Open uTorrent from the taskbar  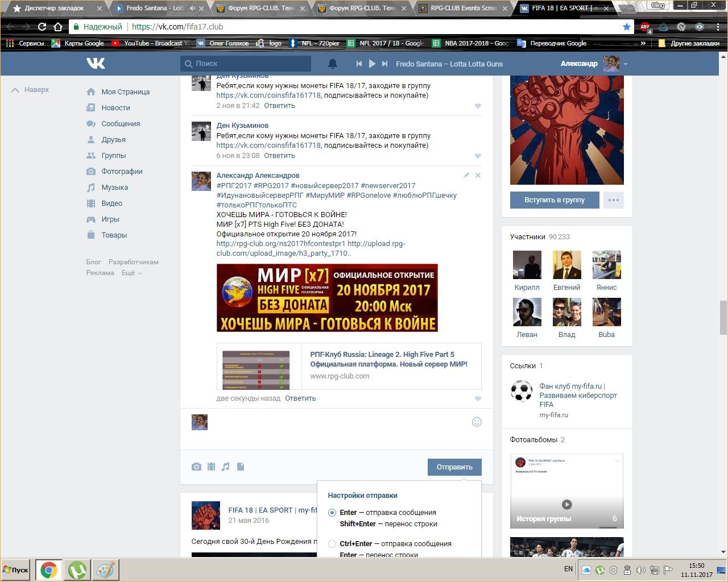[77, 570]
